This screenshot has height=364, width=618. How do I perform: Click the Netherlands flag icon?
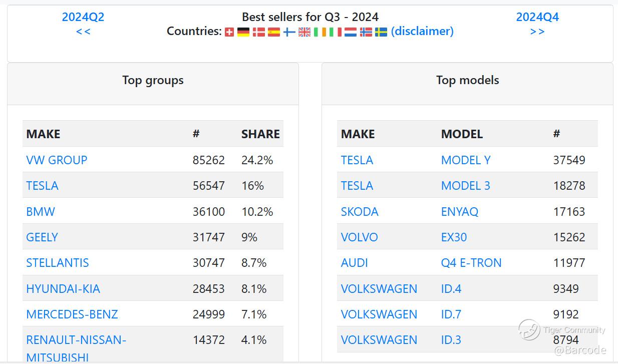[x=350, y=32]
